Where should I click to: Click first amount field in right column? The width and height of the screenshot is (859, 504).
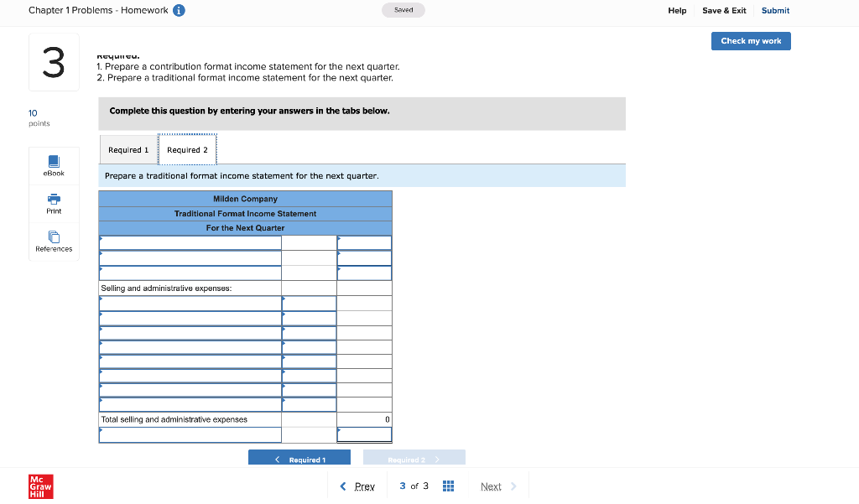click(x=364, y=242)
